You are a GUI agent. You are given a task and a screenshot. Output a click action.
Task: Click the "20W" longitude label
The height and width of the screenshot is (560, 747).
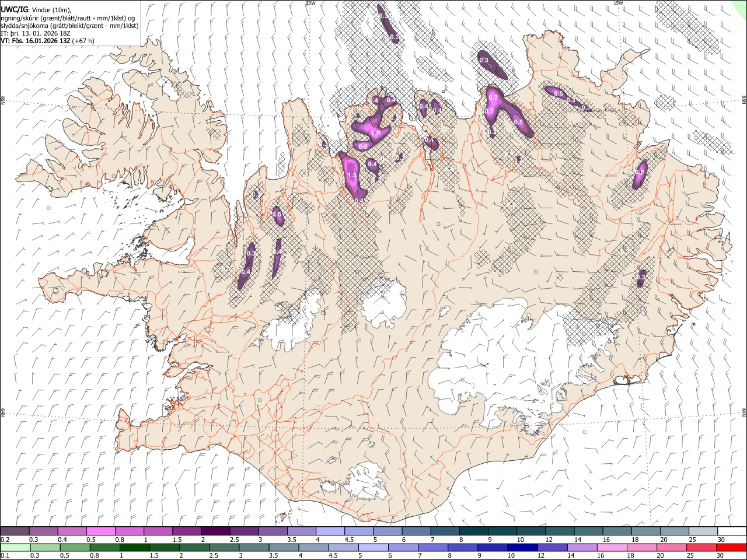310,3
